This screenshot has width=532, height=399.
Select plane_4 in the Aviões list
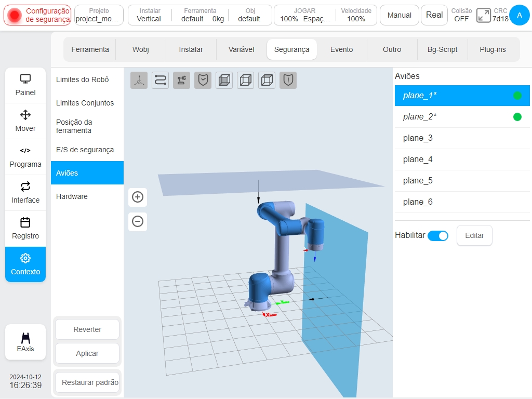click(462, 159)
